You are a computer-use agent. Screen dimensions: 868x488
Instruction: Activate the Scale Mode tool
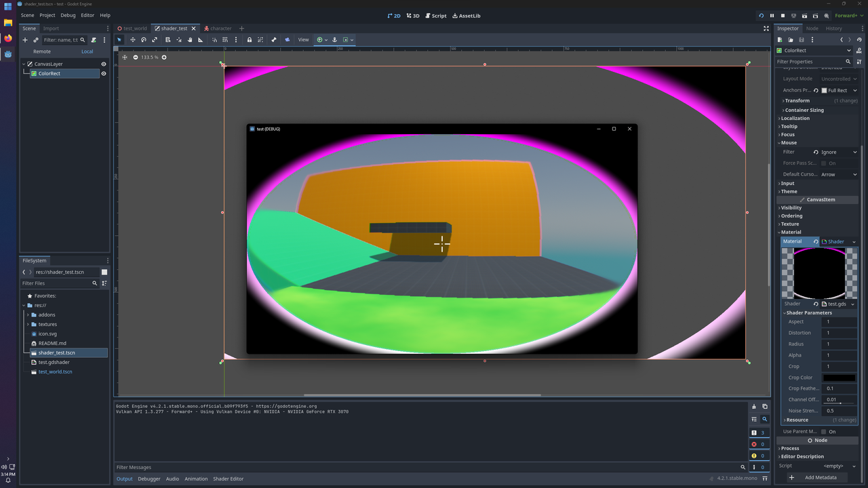155,39
